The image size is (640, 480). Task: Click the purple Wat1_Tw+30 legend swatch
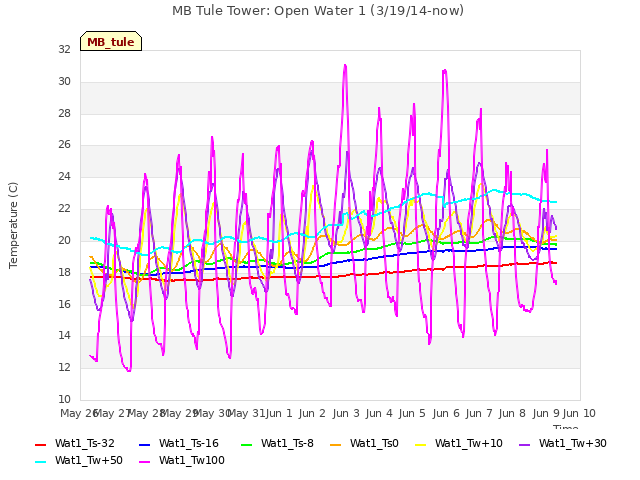click(524, 444)
